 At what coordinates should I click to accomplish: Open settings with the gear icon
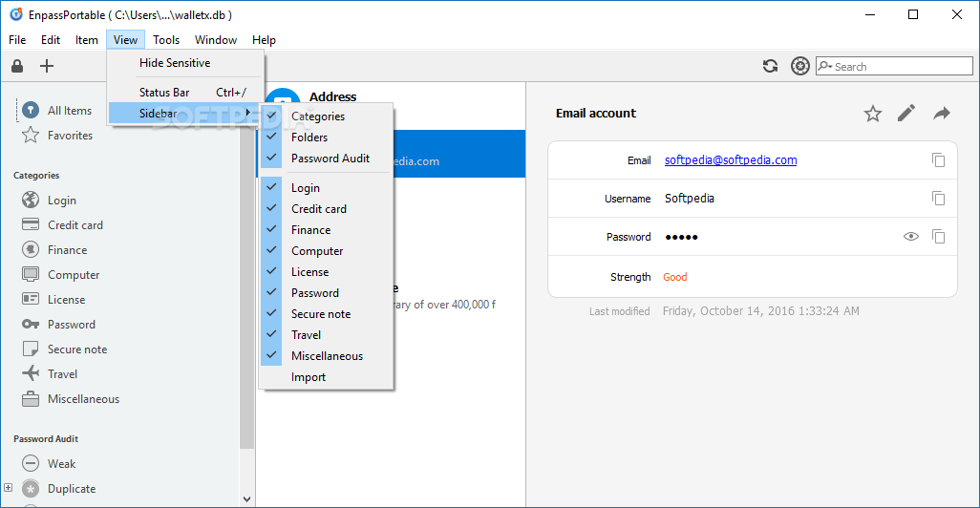[800, 66]
